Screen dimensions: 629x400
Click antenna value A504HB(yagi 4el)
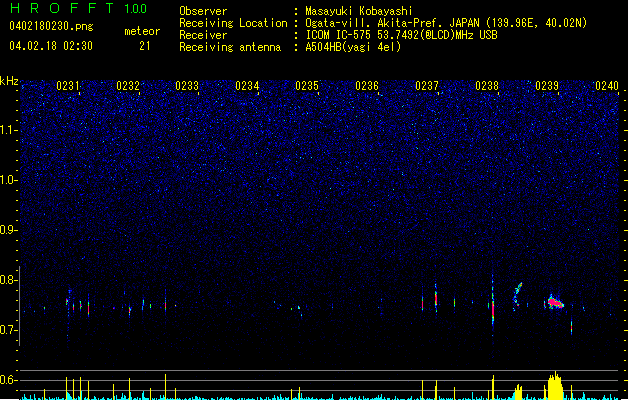point(353,47)
